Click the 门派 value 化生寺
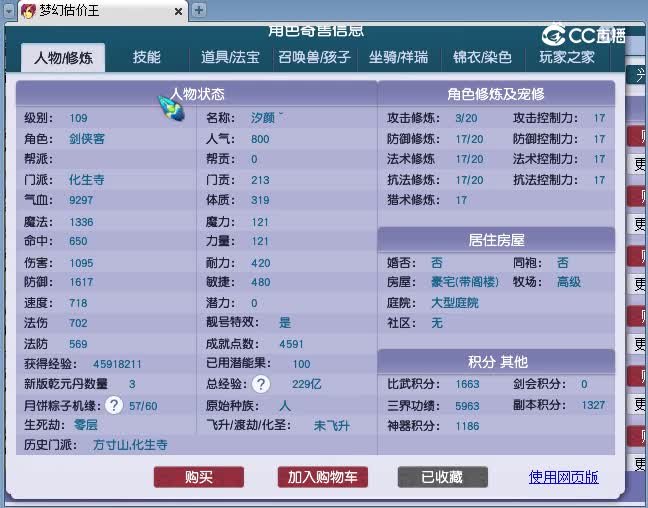Screen dimensions: 648x508 click(x=86, y=179)
